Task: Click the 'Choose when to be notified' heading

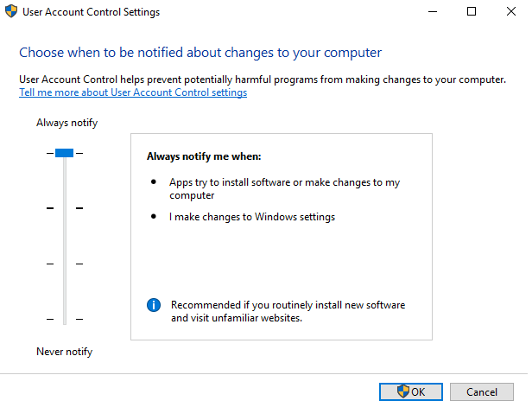Action: [200, 53]
